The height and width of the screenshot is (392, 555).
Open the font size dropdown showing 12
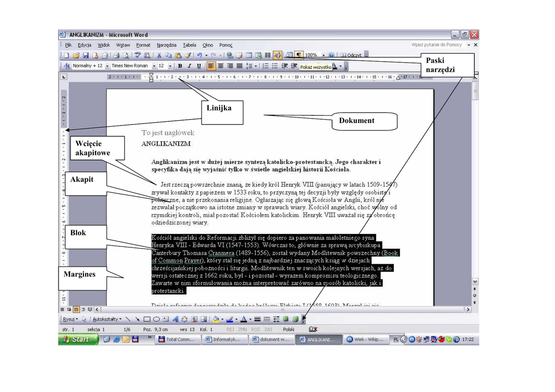(x=170, y=66)
